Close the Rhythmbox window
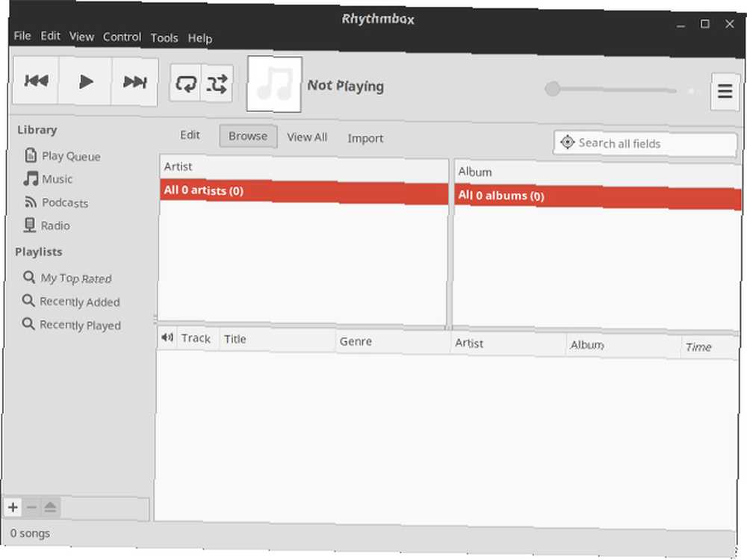Viewport: 747px width, 560px height. point(729,24)
